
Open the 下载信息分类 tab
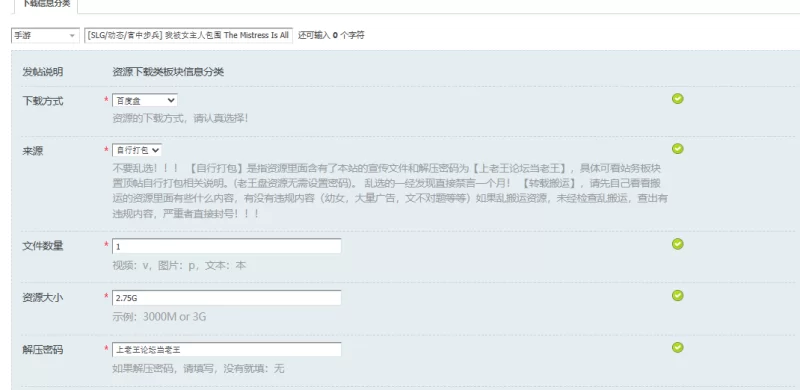pos(46,5)
